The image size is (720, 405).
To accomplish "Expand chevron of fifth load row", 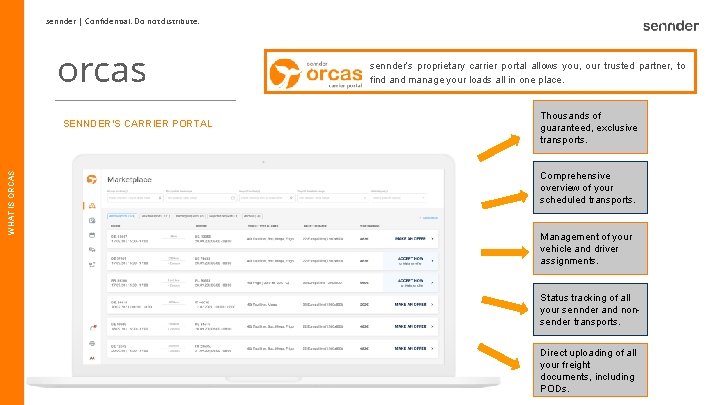I will tap(433, 326).
